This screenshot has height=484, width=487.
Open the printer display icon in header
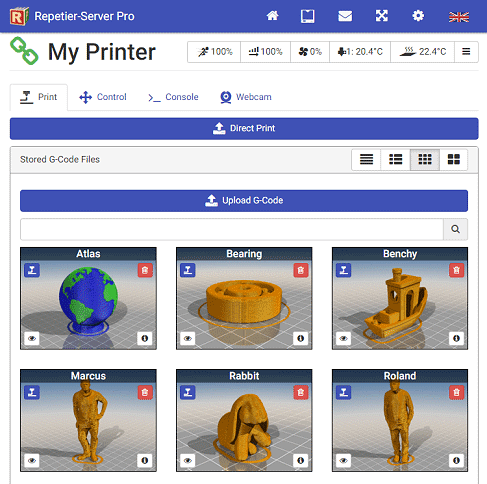(307, 16)
